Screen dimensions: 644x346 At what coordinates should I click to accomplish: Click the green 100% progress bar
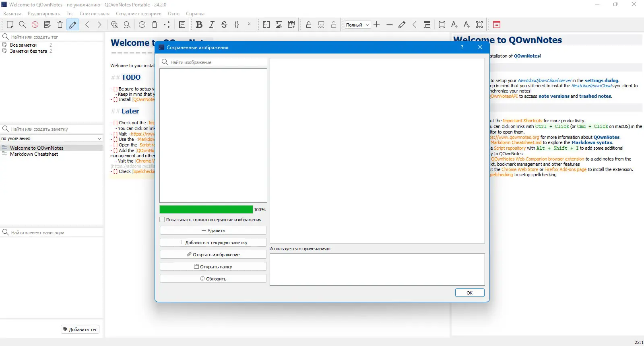tap(206, 210)
